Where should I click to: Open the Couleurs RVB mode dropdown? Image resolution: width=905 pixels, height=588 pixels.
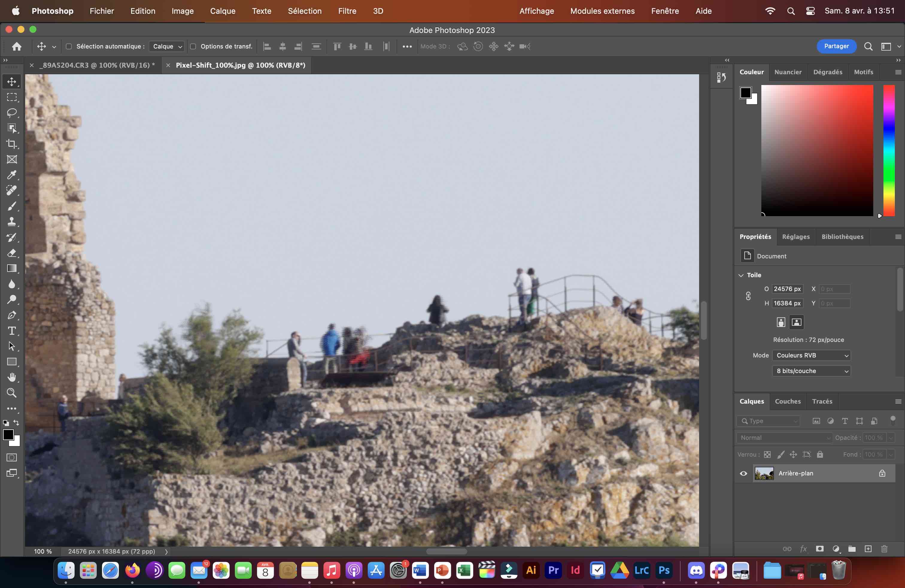pos(811,355)
